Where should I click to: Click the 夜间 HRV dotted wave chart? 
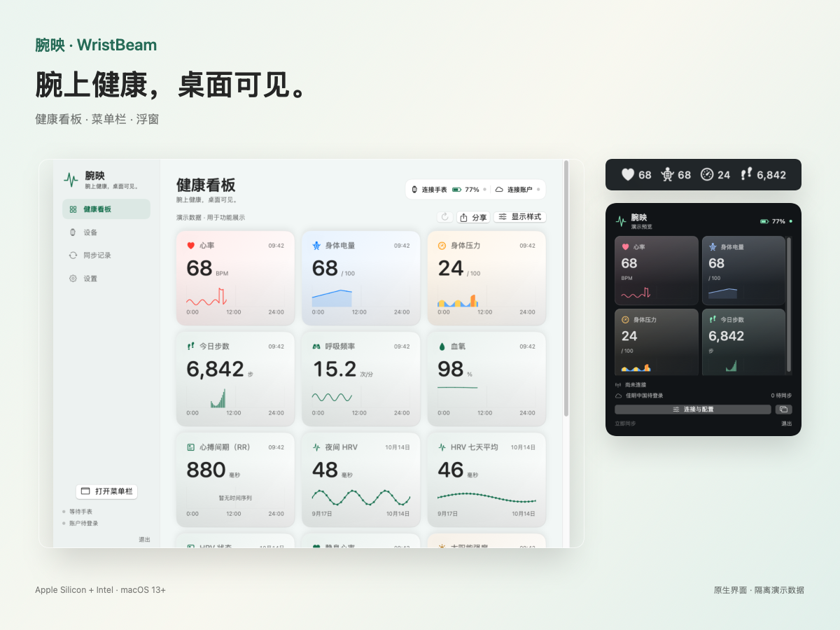click(x=360, y=498)
